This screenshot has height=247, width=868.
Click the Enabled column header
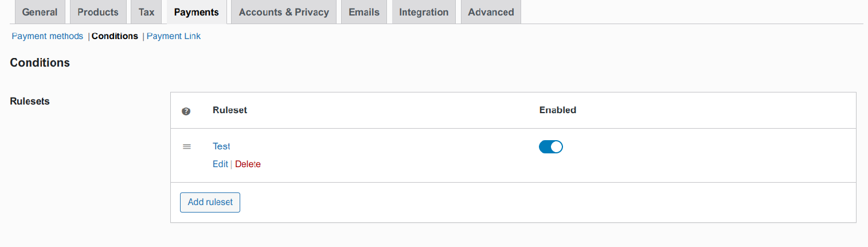click(557, 110)
